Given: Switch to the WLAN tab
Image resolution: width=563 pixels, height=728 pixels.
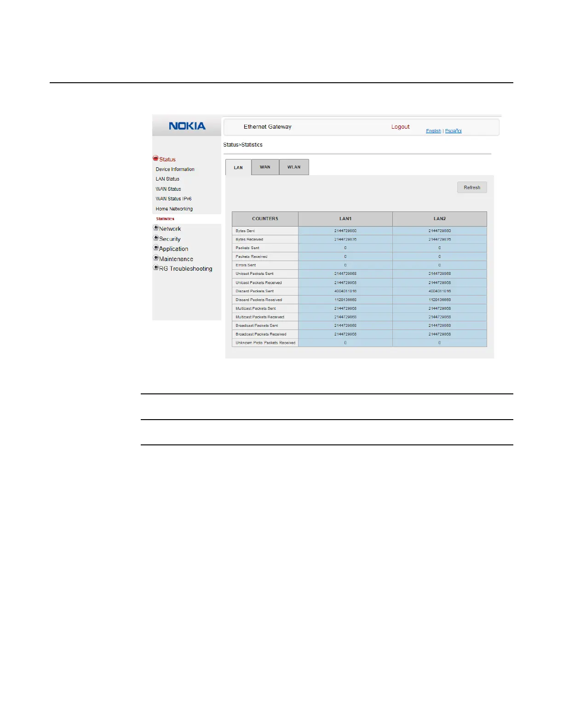Looking at the screenshot, I should pyautogui.click(x=294, y=167).
